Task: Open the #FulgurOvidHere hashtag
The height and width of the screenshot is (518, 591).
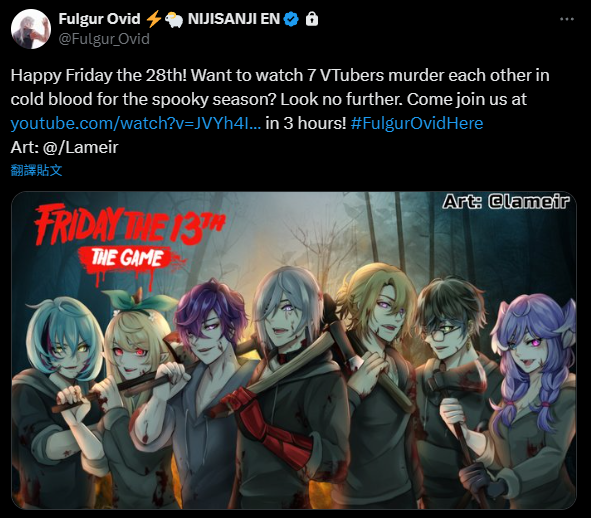Action: tap(416, 123)
